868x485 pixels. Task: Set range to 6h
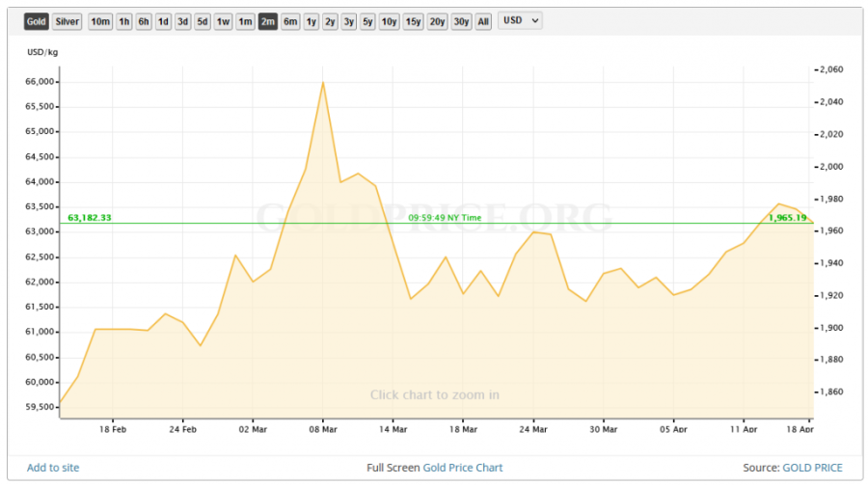[144, 21]
